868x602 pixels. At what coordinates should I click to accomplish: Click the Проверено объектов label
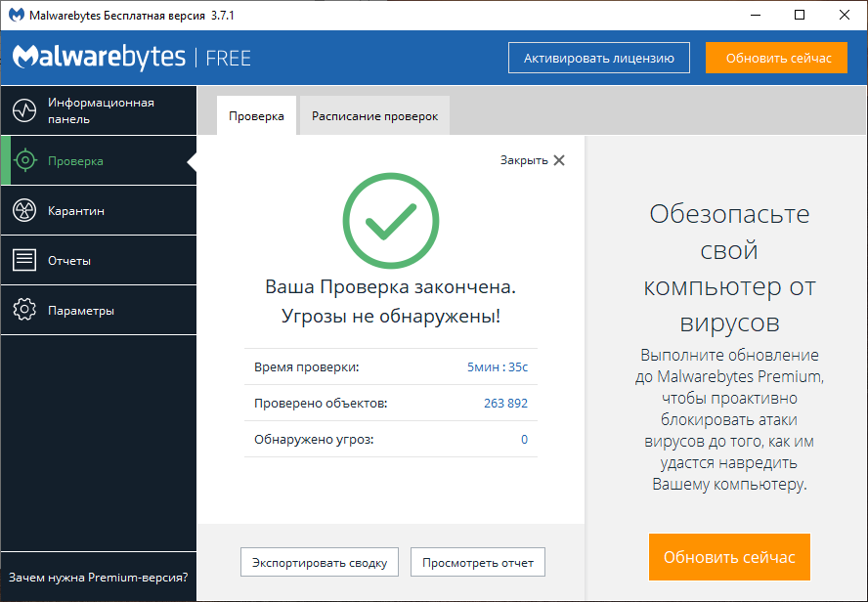coord(321,404)
